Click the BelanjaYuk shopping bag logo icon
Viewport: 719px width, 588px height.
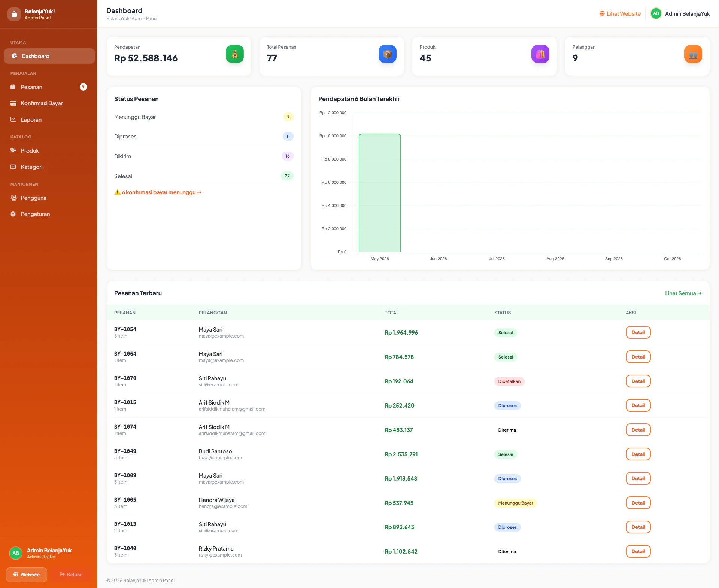pos(14,14)
